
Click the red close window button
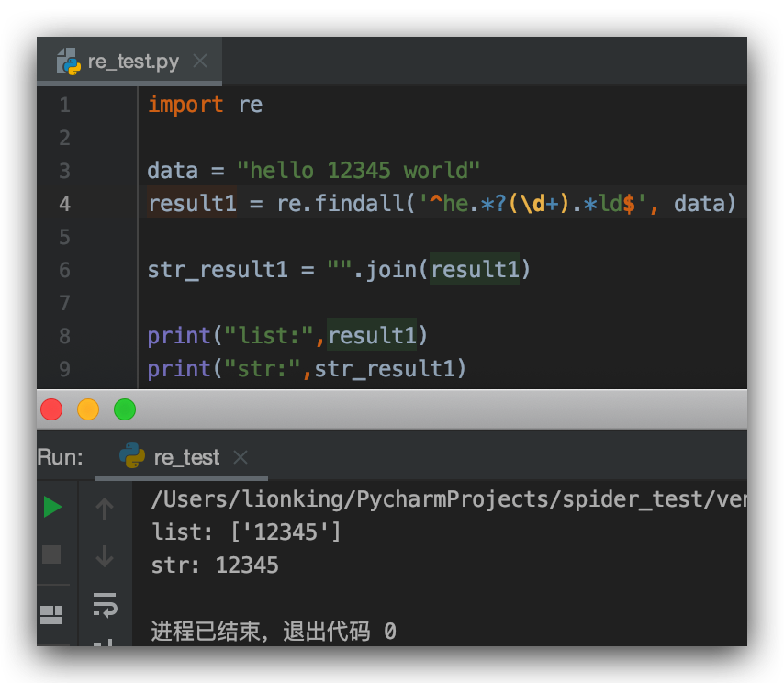tap(51, 409)
